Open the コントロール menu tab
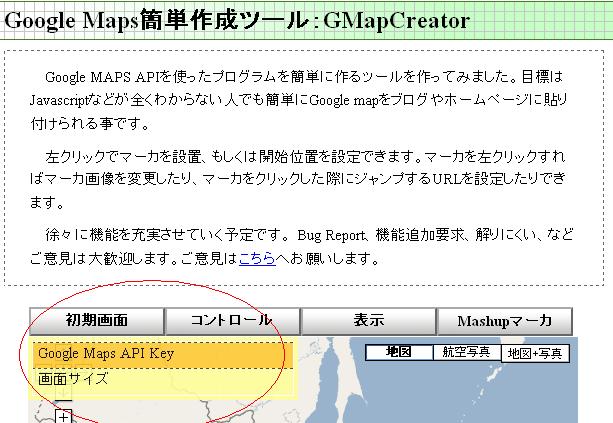 click(232, 321)
